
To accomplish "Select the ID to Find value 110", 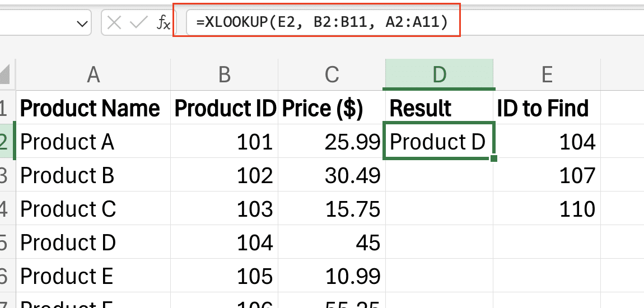I will (547, 209).
